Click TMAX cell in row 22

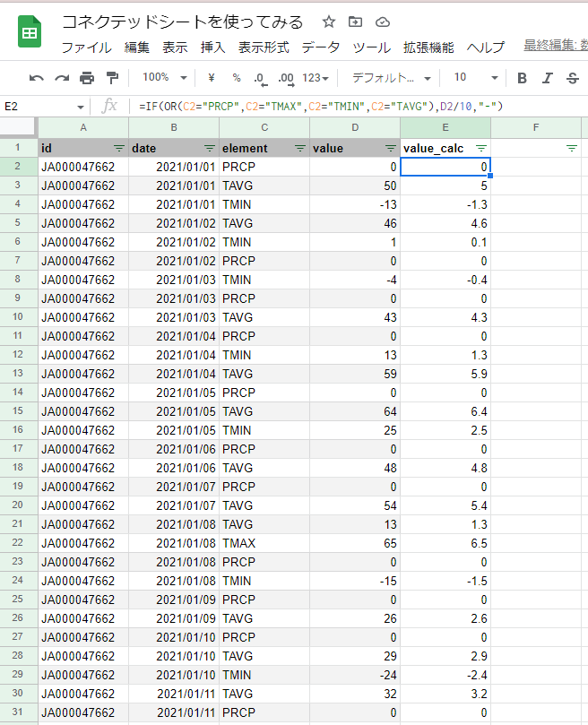[x=264, y=543]
